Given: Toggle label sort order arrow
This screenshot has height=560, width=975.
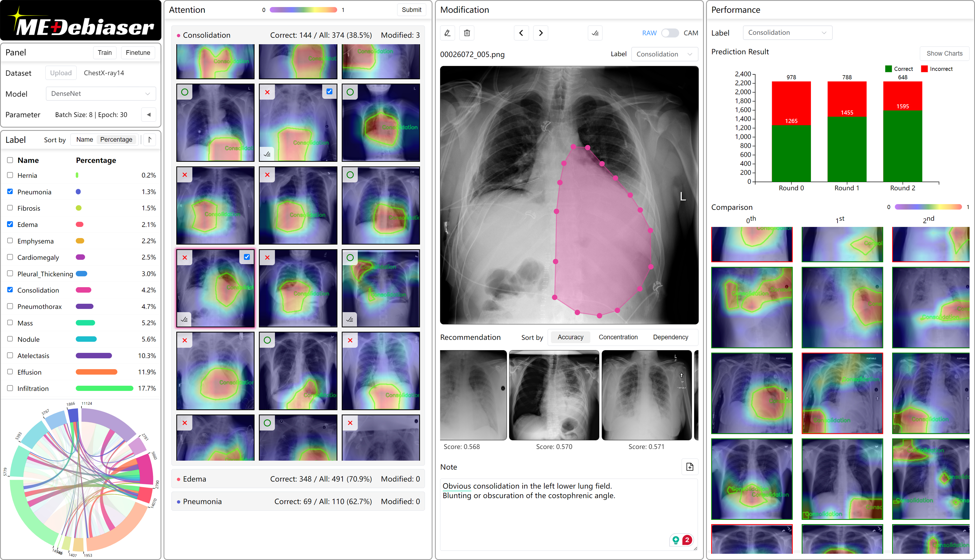Looking at the screenshot, I should click(x=150, y=140).
